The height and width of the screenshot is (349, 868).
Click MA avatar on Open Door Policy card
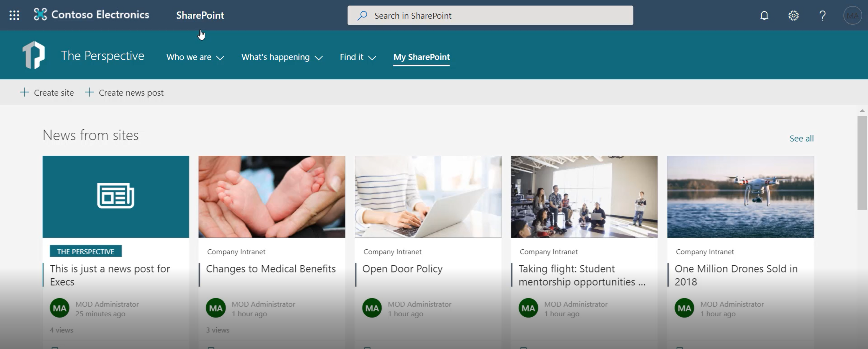[x=372, y=308]
